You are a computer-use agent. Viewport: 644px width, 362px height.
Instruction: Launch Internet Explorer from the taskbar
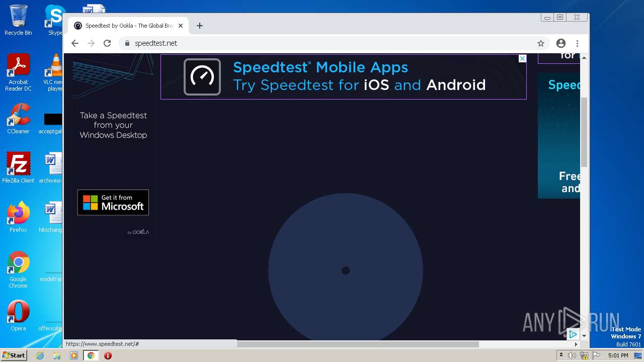click(x=40, y=355)
